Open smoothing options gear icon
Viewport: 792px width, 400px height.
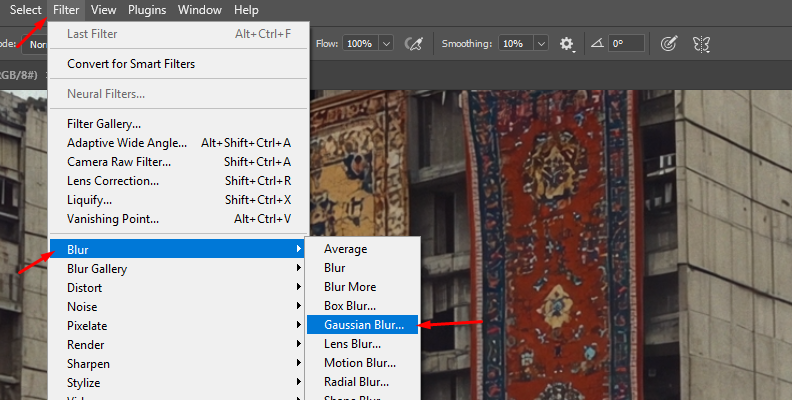pos(567,44)
